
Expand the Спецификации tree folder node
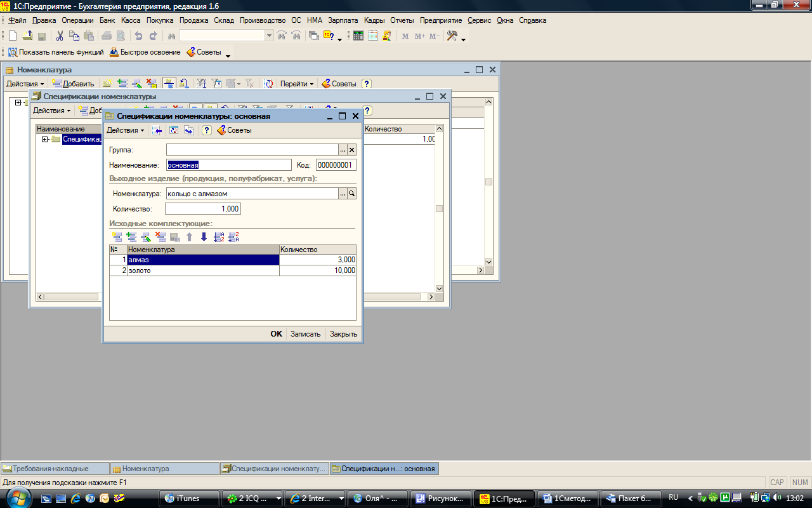45,139
